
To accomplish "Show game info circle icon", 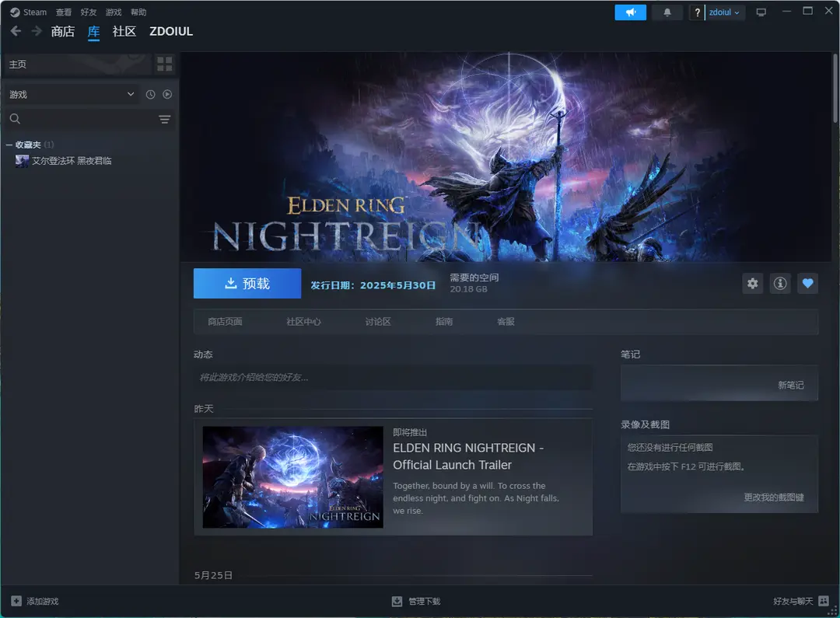I will 780,283.
